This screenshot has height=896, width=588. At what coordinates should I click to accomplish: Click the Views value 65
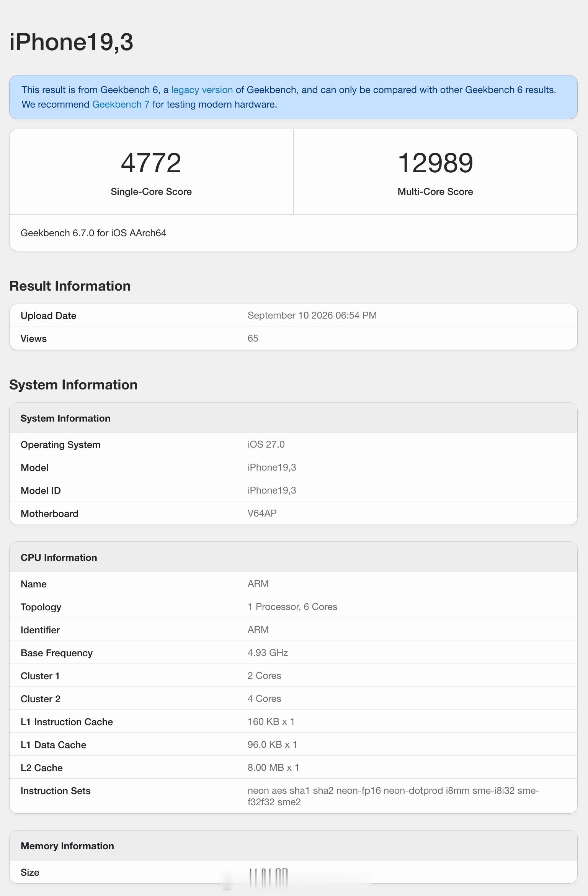(253, 338)
